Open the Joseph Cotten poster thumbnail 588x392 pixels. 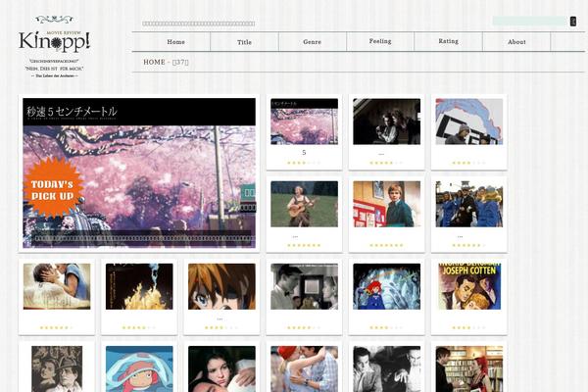(x=469, y=286)
